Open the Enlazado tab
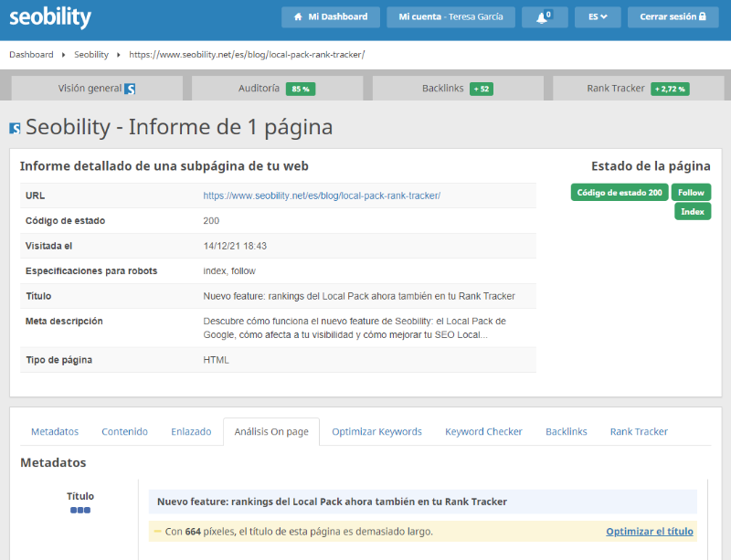This screenshot has height=560, width=731. pos(191,432)
